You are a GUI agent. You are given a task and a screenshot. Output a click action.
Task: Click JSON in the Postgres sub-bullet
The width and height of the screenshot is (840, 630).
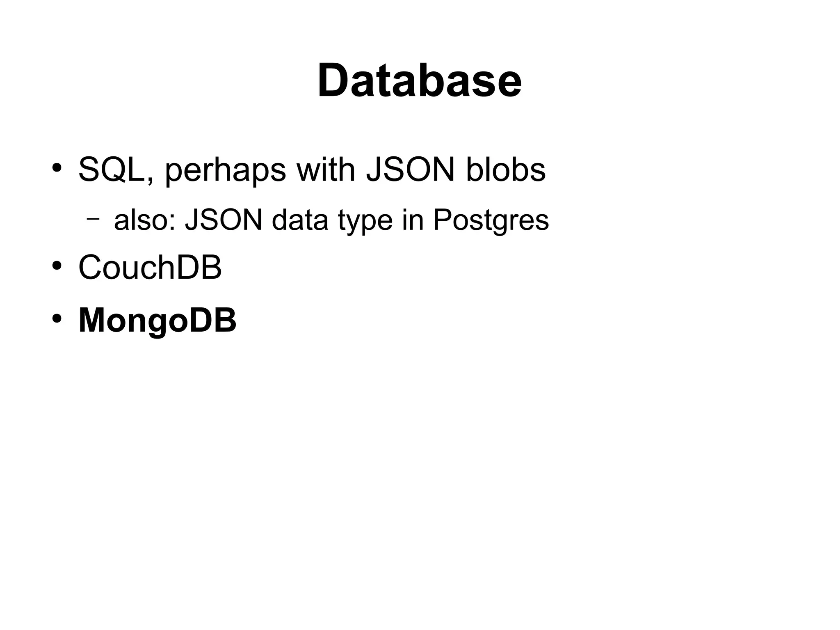224,220
